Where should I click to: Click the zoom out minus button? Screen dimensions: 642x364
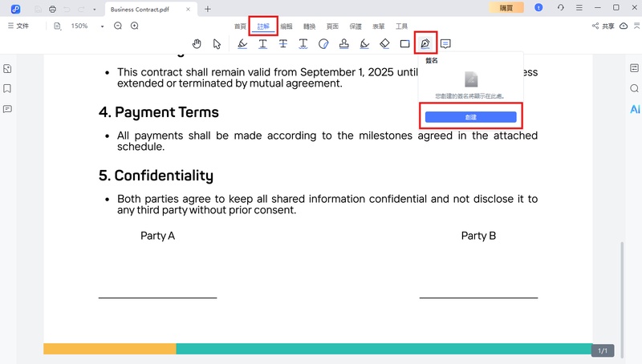(x=118, y=26)
